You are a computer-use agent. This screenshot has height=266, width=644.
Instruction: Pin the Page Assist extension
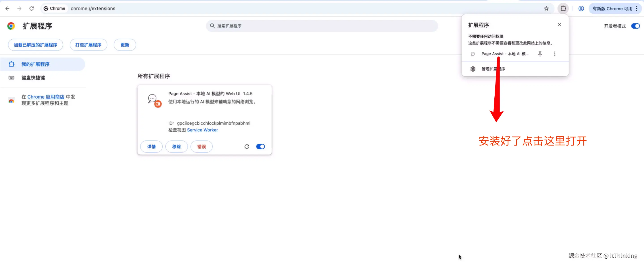pos(540,54)
